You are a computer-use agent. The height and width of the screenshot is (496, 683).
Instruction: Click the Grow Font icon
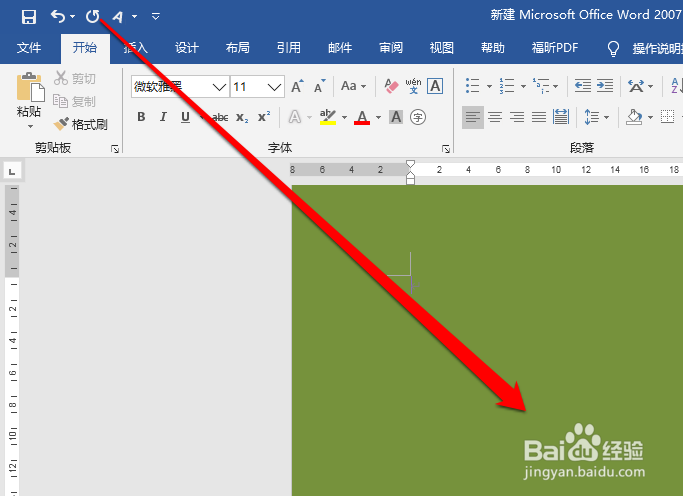(298, 86)
